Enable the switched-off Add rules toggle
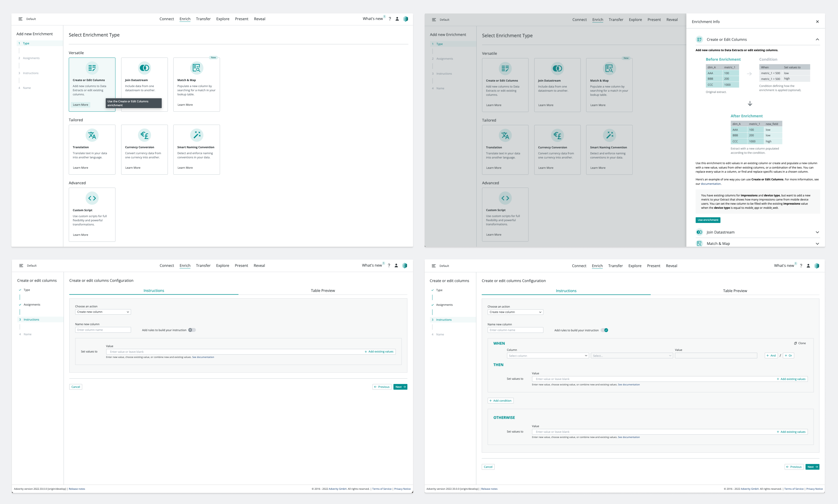 click(192, 330)
